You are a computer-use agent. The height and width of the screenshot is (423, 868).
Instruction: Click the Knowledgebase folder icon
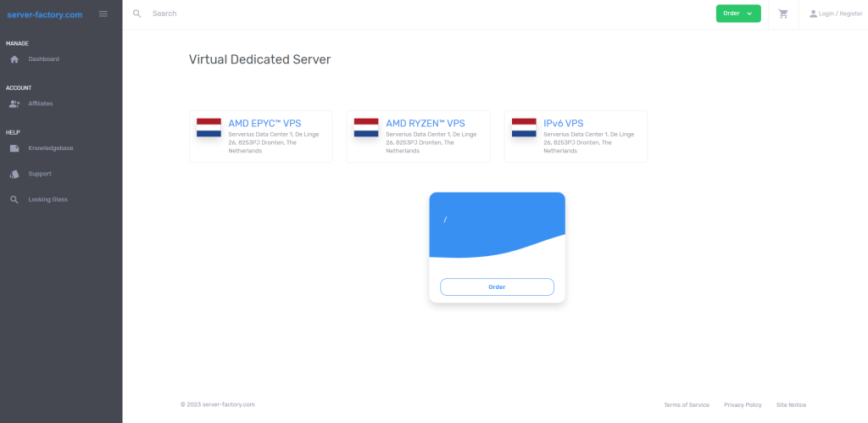coord(15,148)
